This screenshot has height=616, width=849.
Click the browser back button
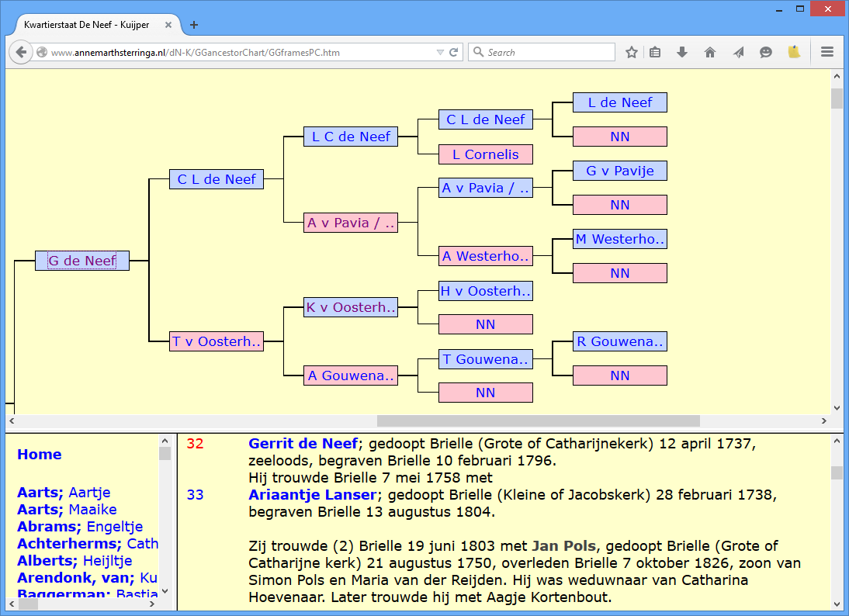click(21, 53)
